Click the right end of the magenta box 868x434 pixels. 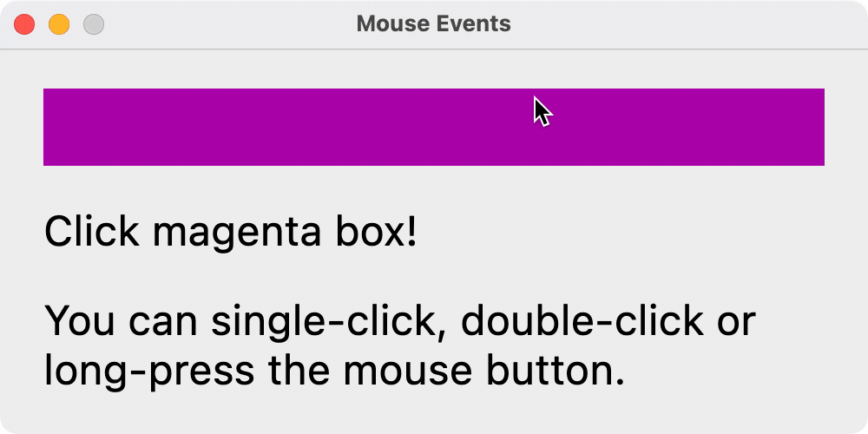pyautogui.click(x=814, y=127)
